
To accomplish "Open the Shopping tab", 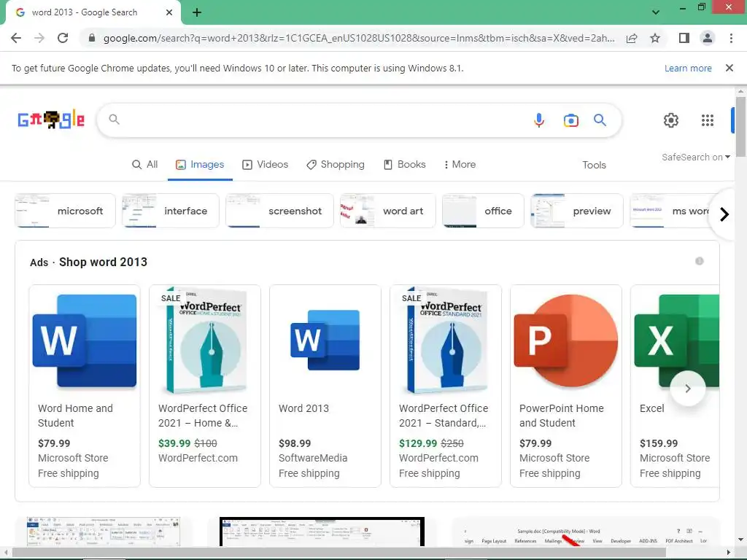I will click(336, 164).
